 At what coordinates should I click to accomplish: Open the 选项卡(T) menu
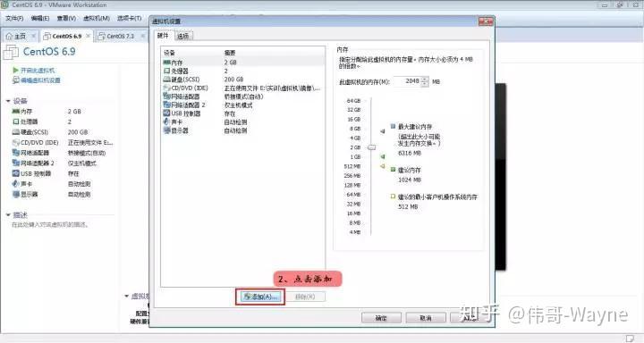click(x=129, y=19)
